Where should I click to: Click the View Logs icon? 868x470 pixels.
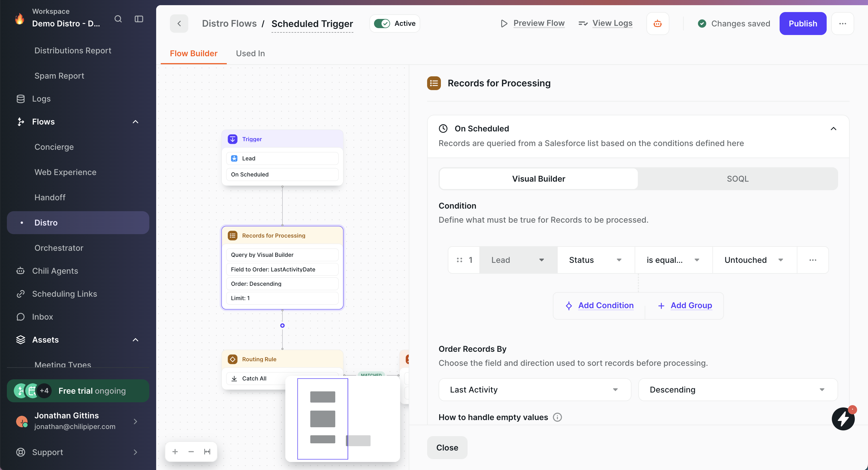coord(583,24)
